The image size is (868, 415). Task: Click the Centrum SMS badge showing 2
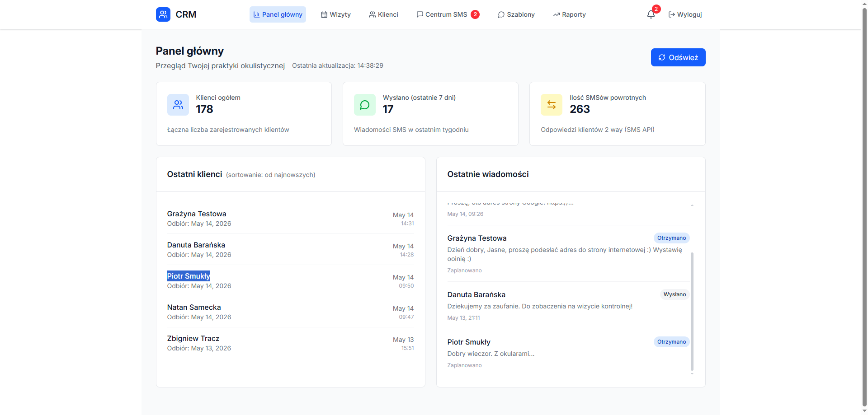coord(475,14)
